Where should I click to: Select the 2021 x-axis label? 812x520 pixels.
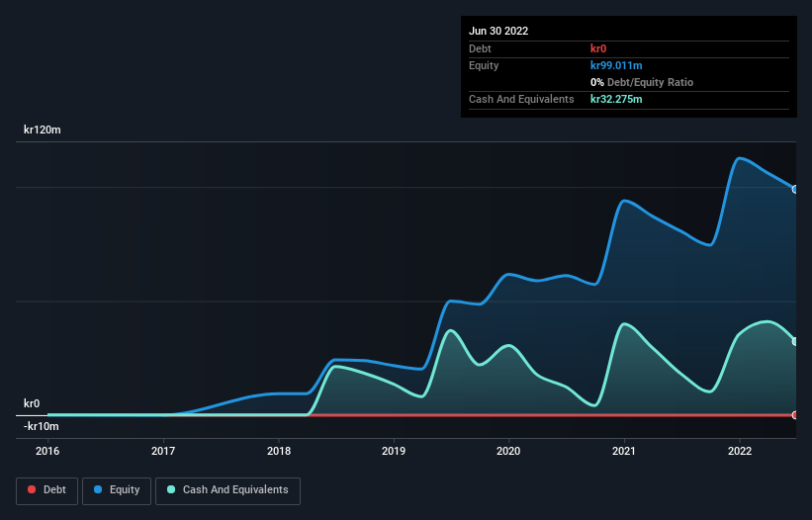(624, 451)
